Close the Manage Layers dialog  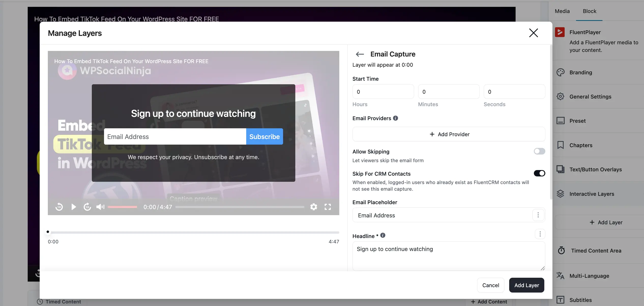tap(533, 33)
